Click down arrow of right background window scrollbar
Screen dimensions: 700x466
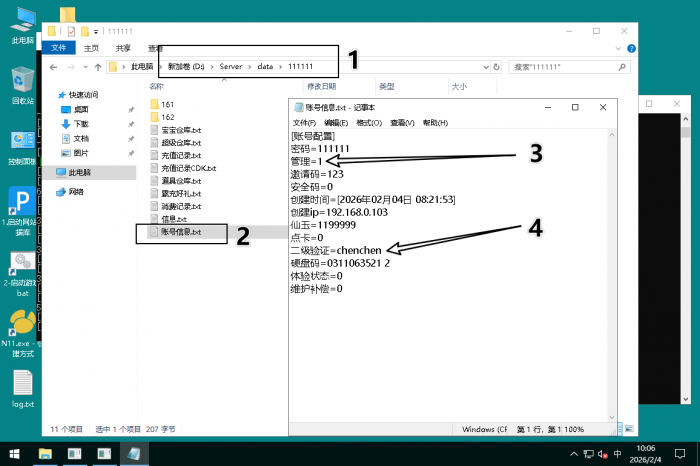pyautogui.click(x=686, y=399)
